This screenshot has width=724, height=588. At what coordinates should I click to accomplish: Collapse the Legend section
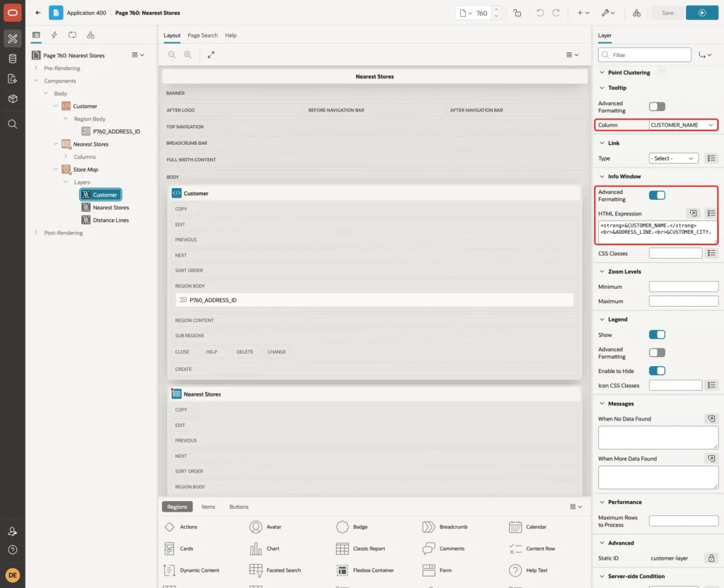tap(602, 319)
